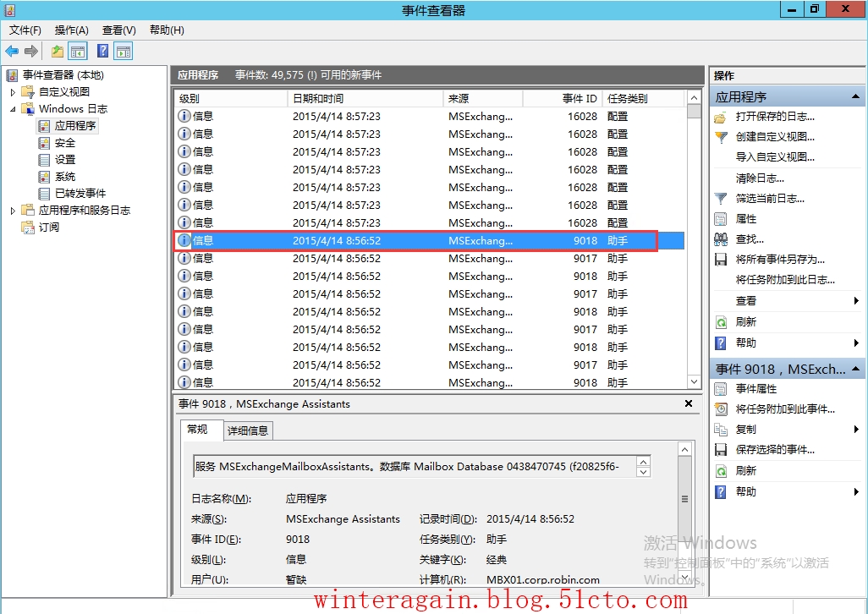868x614 pixels.
Task: Click 刷新 under 事件 9018 actions
Action: 745,471
